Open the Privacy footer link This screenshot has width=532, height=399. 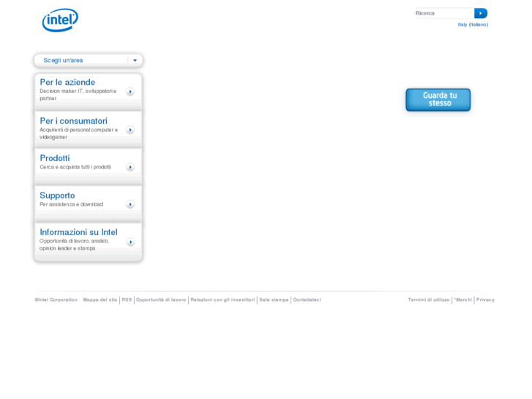(485, 300)
